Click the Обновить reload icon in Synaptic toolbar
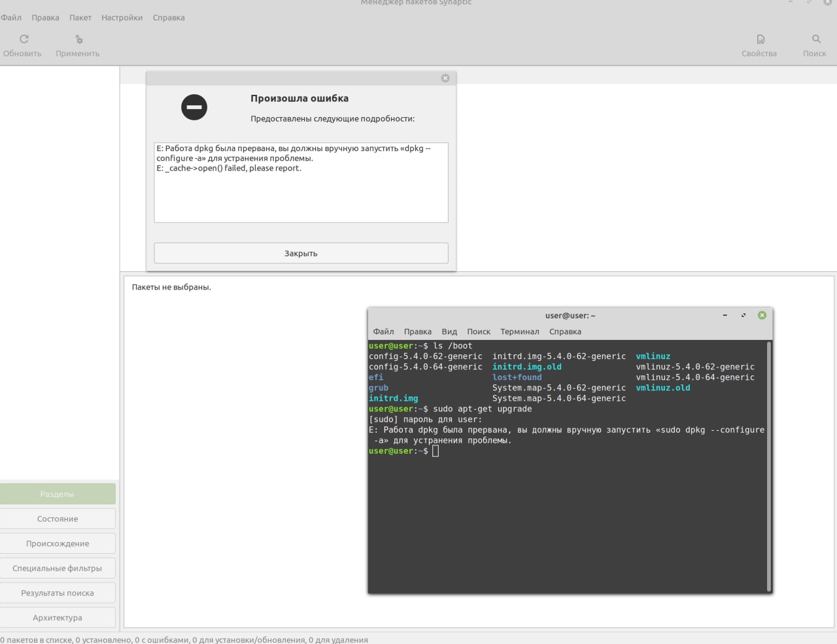 (x=24, y=39)
